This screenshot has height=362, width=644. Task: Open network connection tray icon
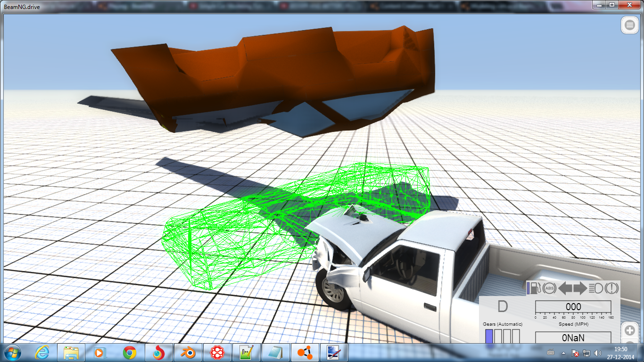point(586,353)
